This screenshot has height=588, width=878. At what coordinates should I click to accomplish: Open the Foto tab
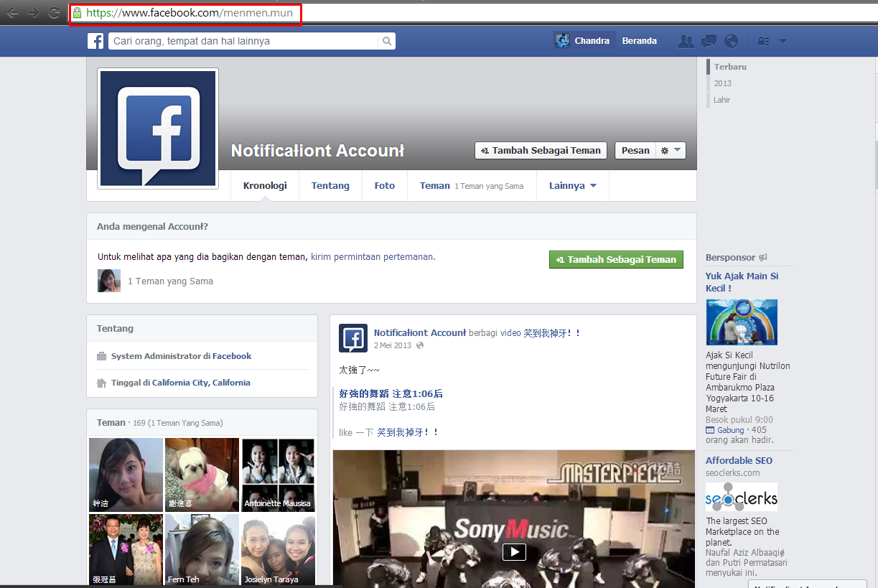click(x=385, y=186)
